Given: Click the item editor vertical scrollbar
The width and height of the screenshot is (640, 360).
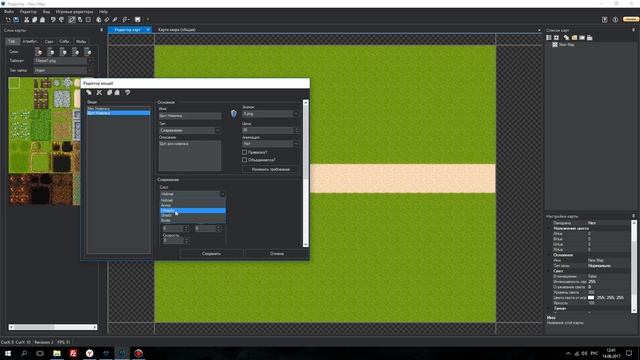Looking at the screenshot, I should pos(305,173).
